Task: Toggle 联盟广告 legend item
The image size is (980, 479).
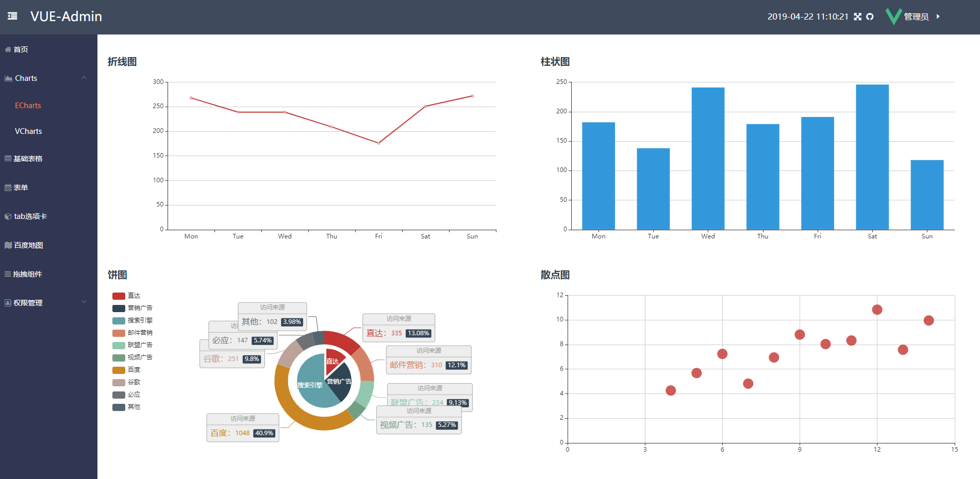Action: 132,345
